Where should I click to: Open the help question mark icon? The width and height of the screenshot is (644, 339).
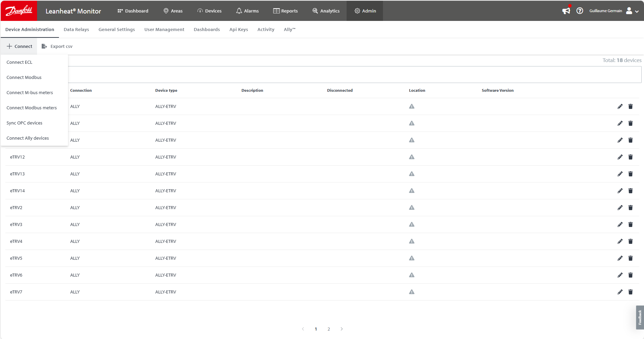tap(580, 11)
